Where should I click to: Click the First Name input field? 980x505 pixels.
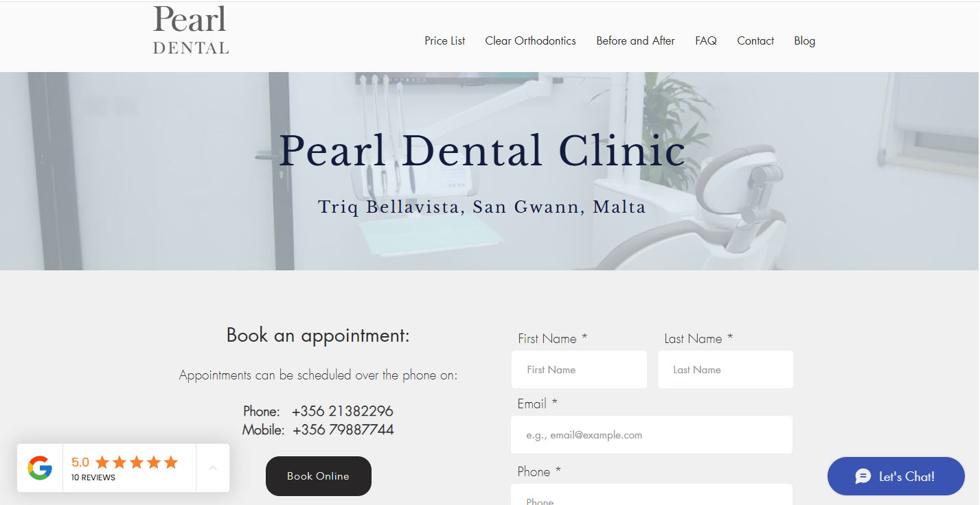579,370
